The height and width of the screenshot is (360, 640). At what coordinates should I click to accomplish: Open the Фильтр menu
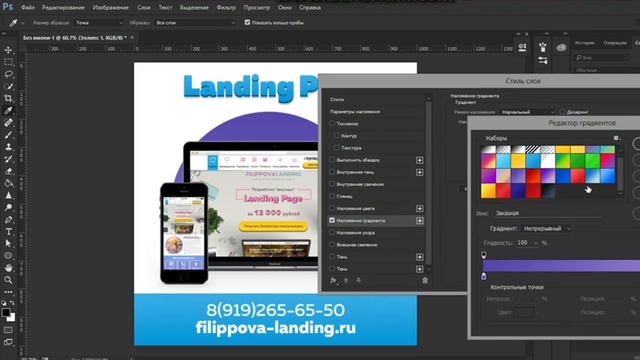[226, 7]
